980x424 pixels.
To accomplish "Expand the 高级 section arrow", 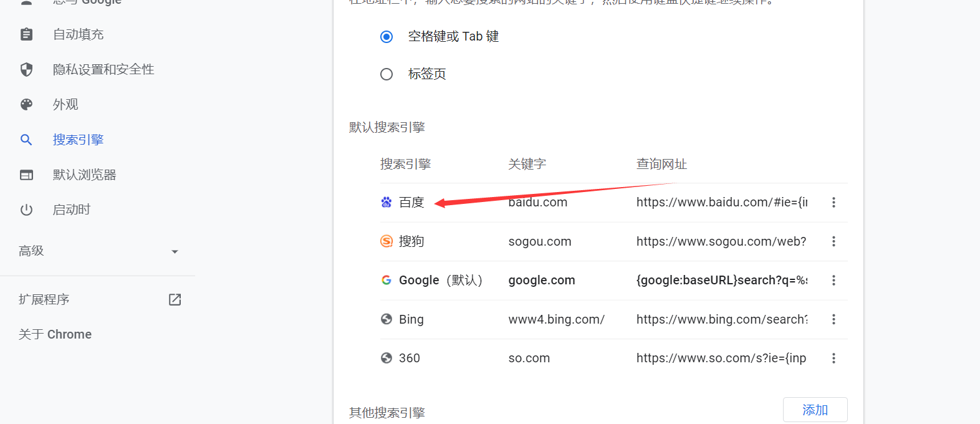I will pos(175,252).
